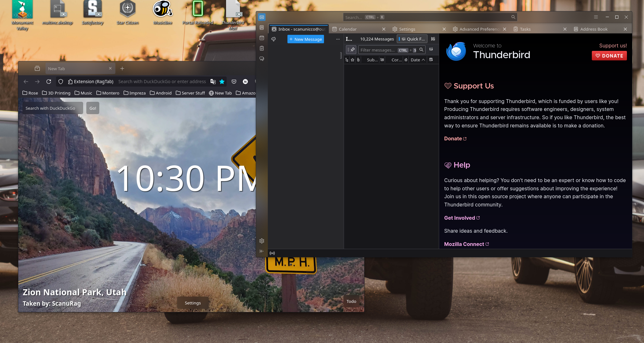
Task: Open Chat space in the Thunderbird sidebar
Action: pos(262,59)
